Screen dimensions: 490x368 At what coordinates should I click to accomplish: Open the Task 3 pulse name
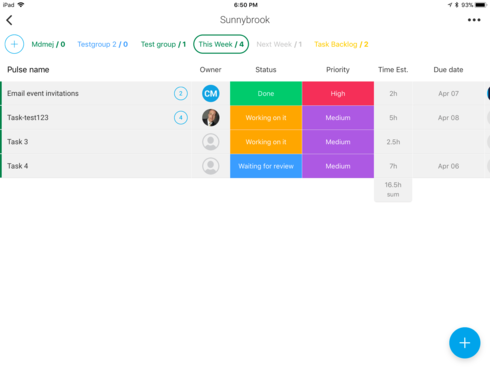[18, 142]
